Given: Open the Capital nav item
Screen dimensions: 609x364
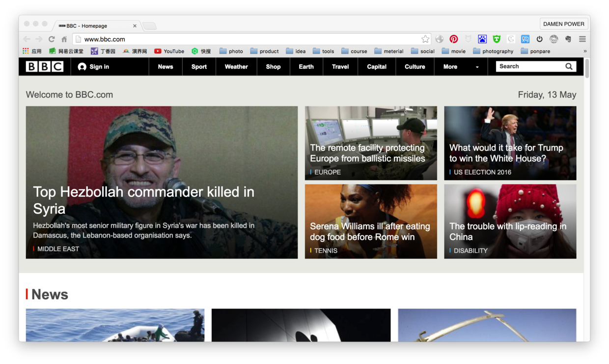Looking at the screenshot, I should tap(377, 67).
